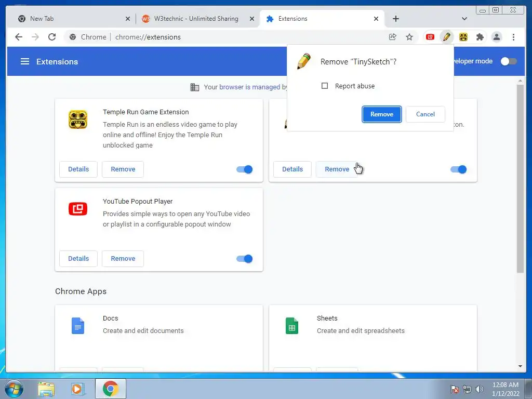532x399 pixels.
Task: Confirm Remove in the TinySketch dialog
Action: [382, 114]
